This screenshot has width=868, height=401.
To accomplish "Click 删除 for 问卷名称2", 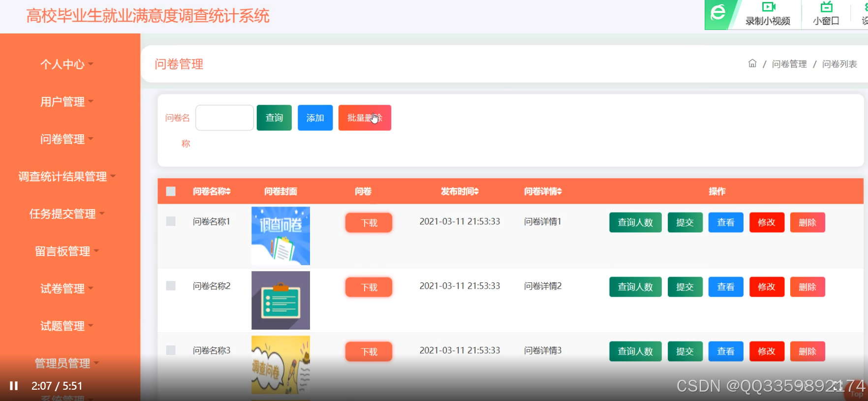I will tap(807, 287).
